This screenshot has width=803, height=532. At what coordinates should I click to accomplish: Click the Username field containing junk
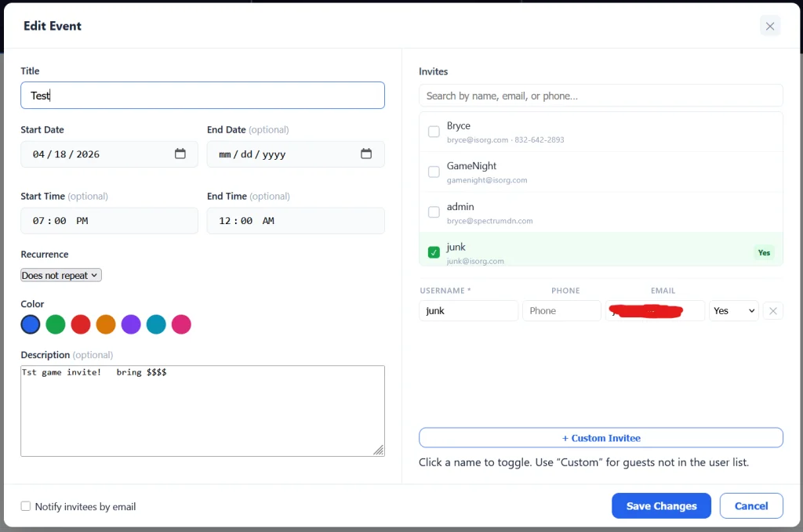[469, 310]
